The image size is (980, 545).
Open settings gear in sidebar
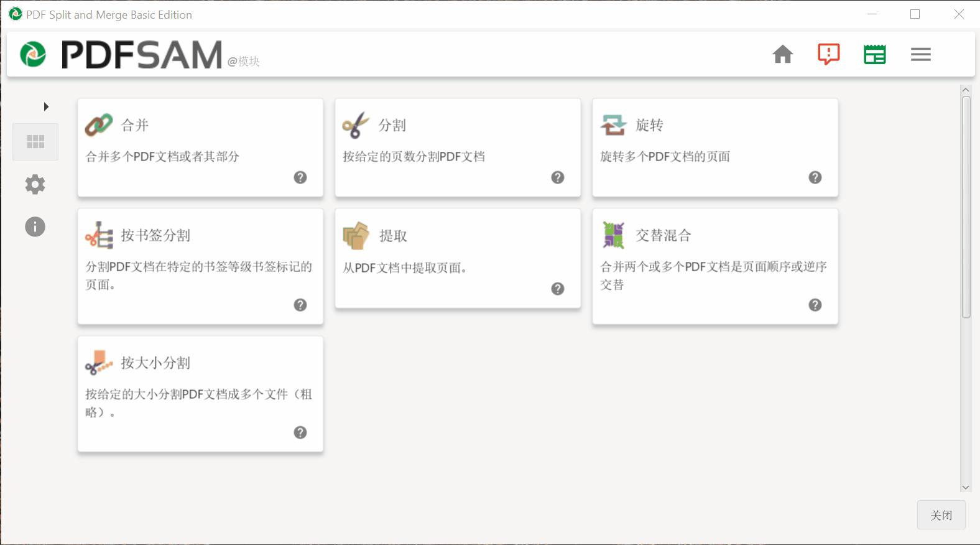[x=35, y=184]
